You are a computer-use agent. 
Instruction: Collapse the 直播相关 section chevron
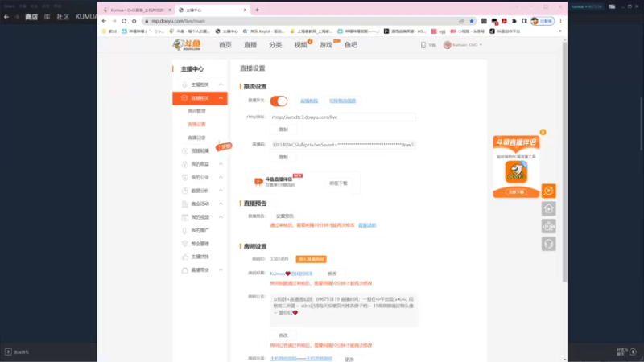[x=221, y=98]
